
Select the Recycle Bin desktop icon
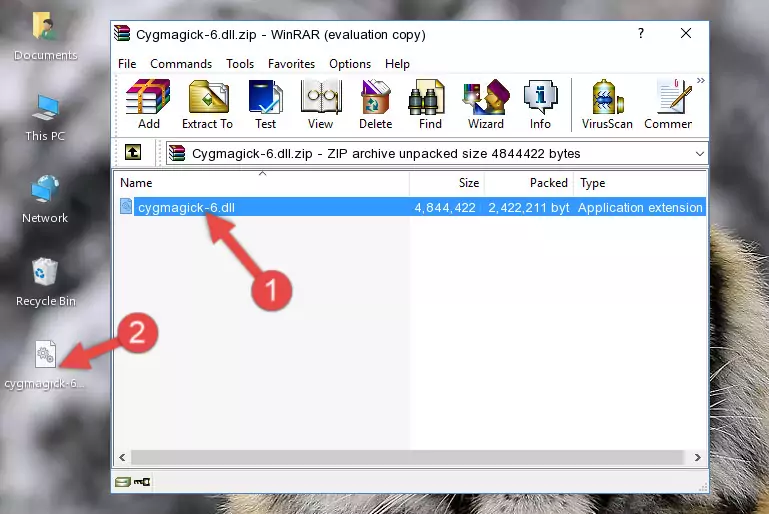pos(46,283)
